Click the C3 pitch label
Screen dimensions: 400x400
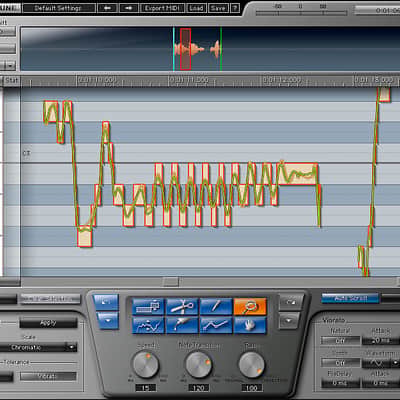tap(26, 153)
